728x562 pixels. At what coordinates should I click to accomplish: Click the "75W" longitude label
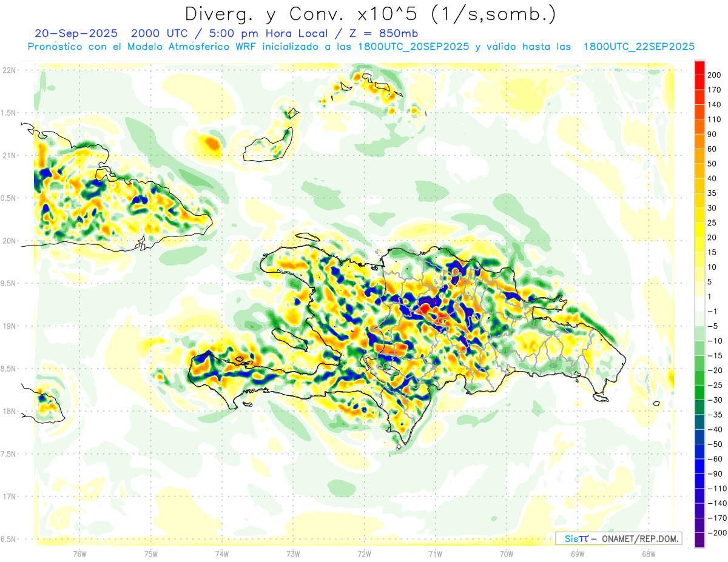tap(151, 554)
